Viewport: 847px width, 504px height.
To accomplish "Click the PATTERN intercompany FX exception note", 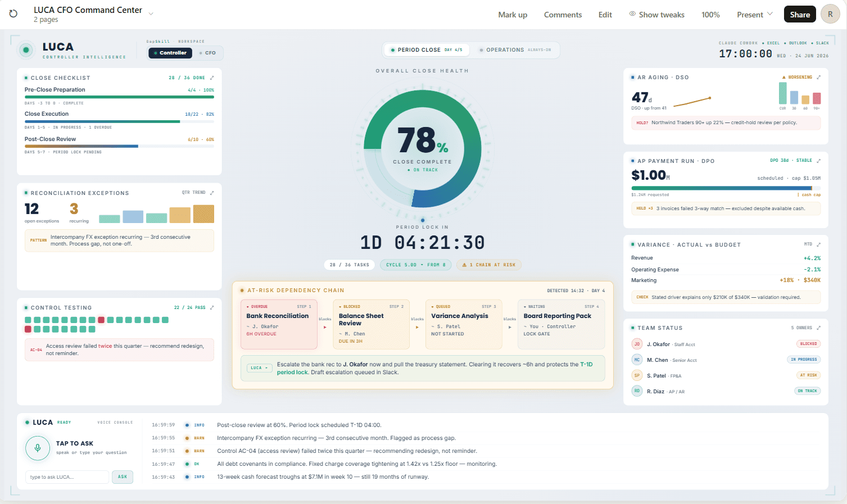I will click(119, 240).
